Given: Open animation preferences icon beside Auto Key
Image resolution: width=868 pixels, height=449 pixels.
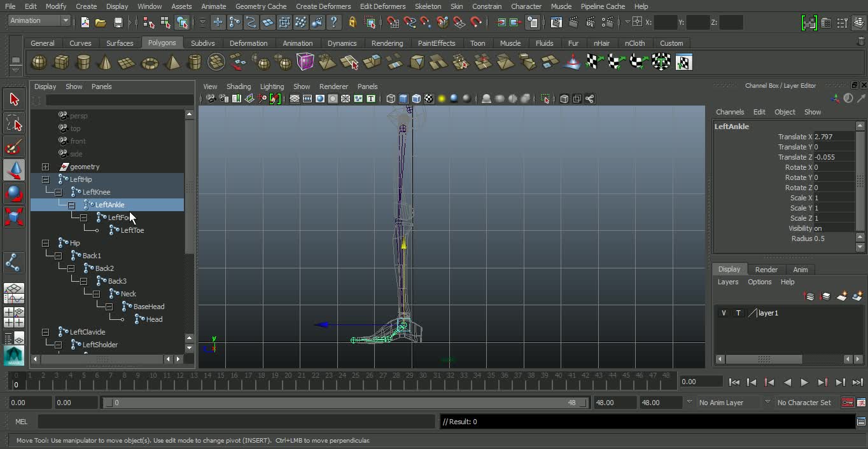Looking at the screenshot, I should [x=861, y=403].
